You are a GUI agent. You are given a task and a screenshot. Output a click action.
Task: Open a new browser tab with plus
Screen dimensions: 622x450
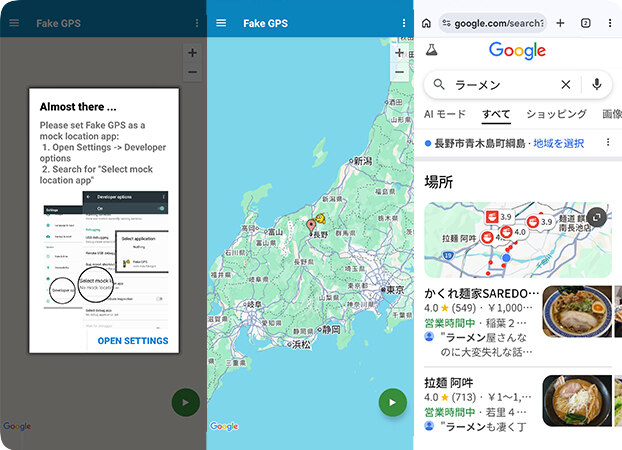[x=560, y=23]
